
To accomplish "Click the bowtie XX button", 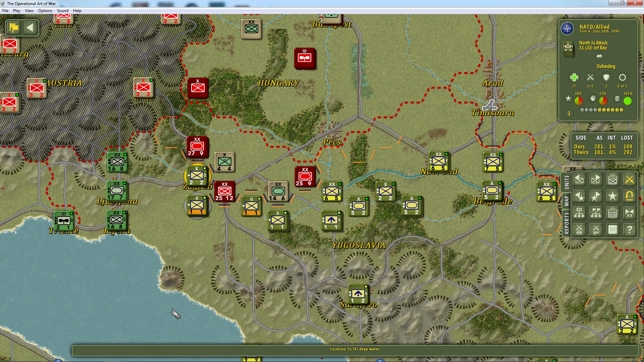I will (629, 213).
